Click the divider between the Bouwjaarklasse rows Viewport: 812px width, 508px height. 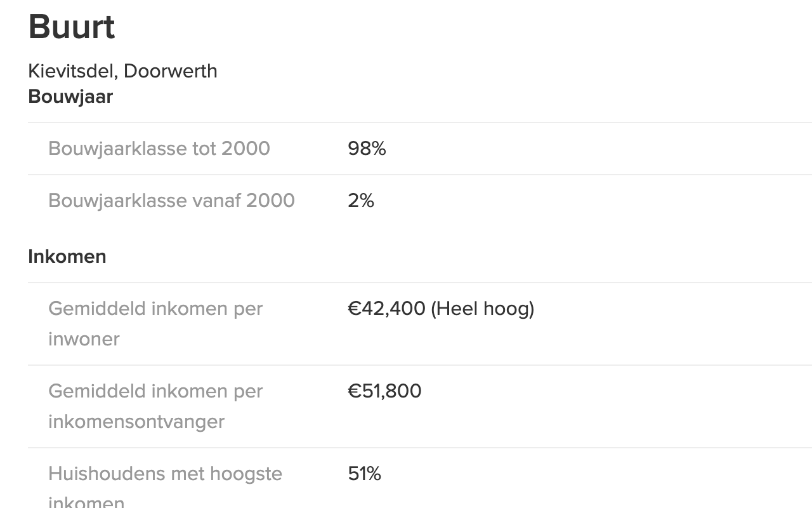pos(419,175)
